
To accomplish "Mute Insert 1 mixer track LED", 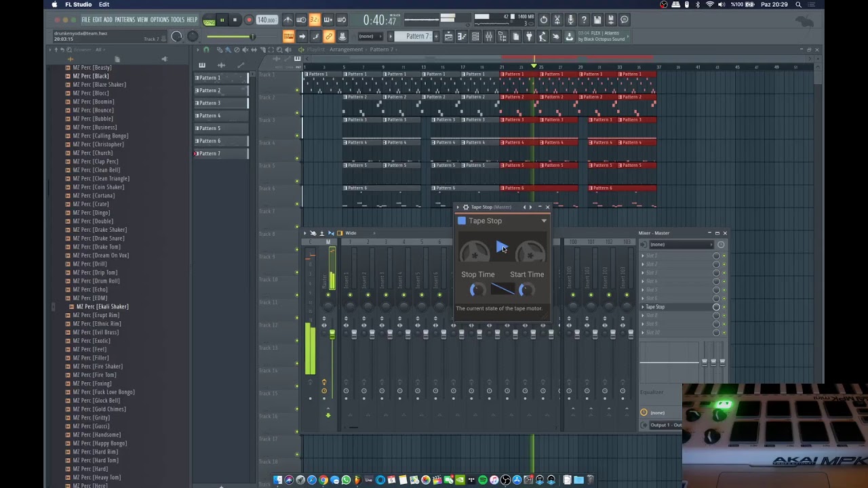I will pyautogui.click(x=350, y=295).
